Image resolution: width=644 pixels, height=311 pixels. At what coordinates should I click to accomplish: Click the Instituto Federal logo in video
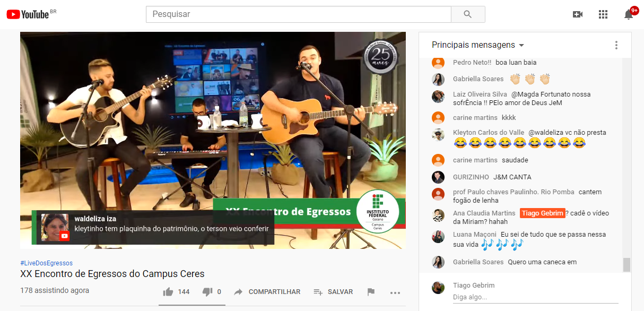(x=378, y=211)
